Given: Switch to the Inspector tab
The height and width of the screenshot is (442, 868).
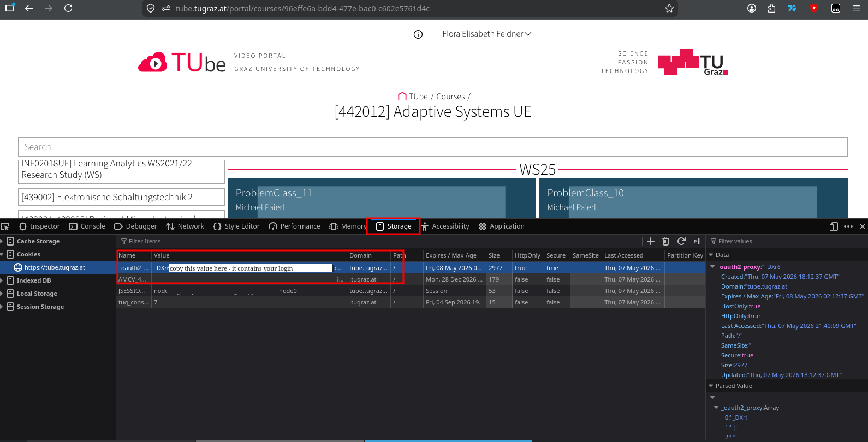Looking at the screenshot, I should coord(39,226).
